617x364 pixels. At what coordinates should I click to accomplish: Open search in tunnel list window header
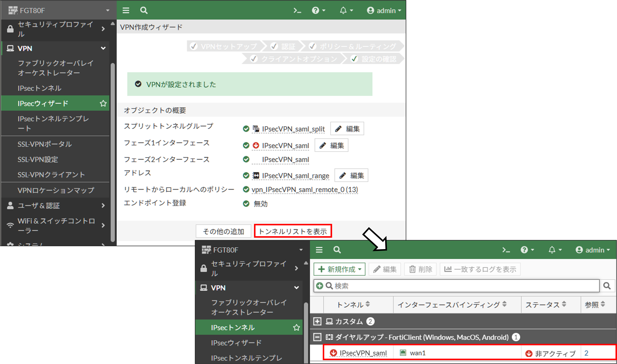[337, 250]
